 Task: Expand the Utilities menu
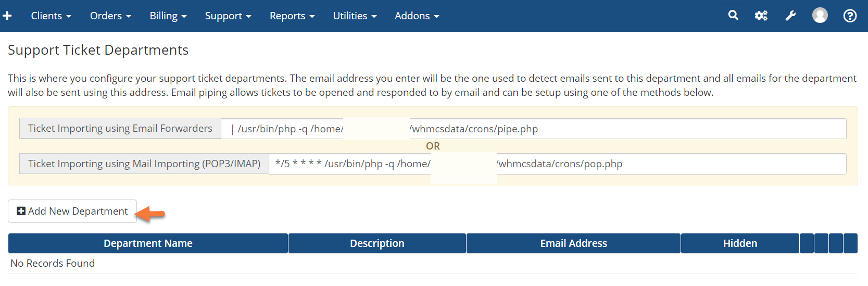click(354, 16)
